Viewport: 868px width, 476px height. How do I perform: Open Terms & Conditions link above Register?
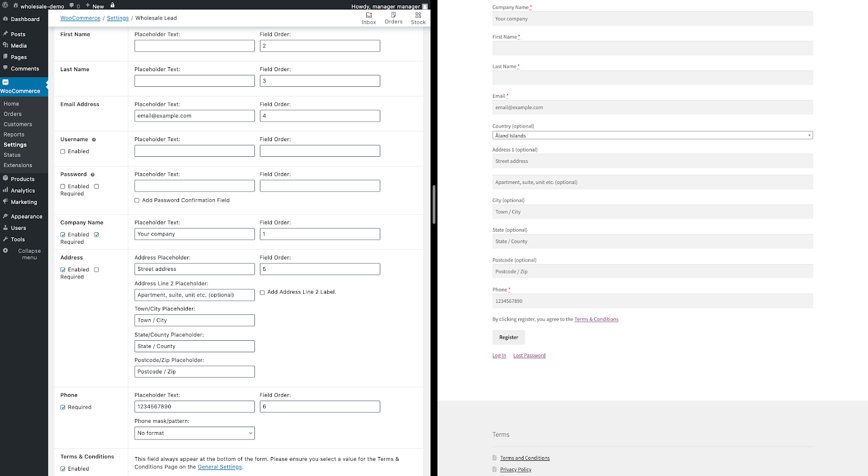click(x=596, y=319)
